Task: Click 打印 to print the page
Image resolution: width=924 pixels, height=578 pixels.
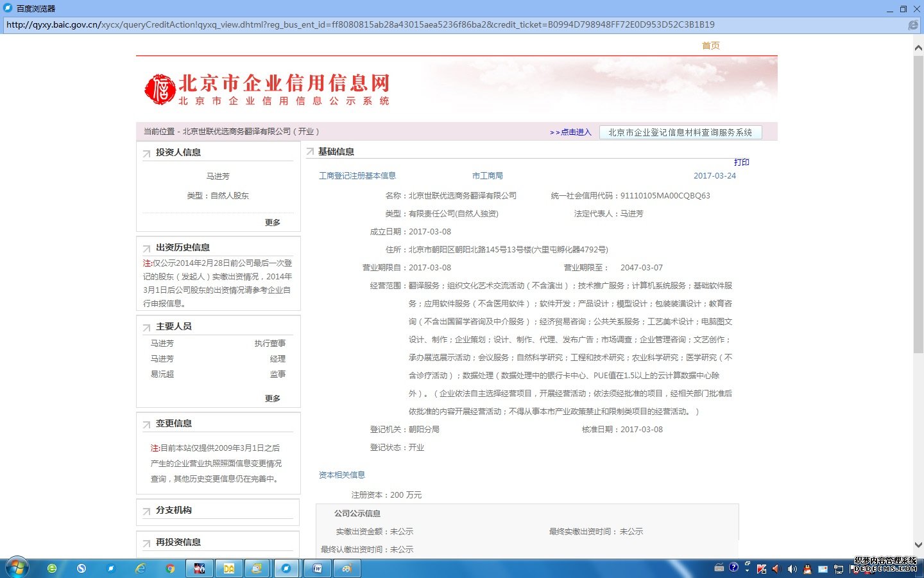Action: [741, 162]
